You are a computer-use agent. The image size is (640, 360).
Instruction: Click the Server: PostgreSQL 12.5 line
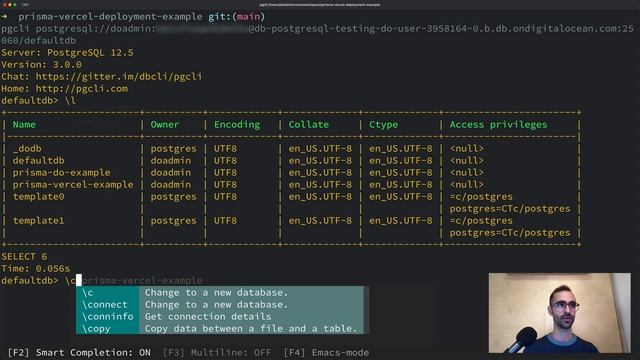coord(67,52)
